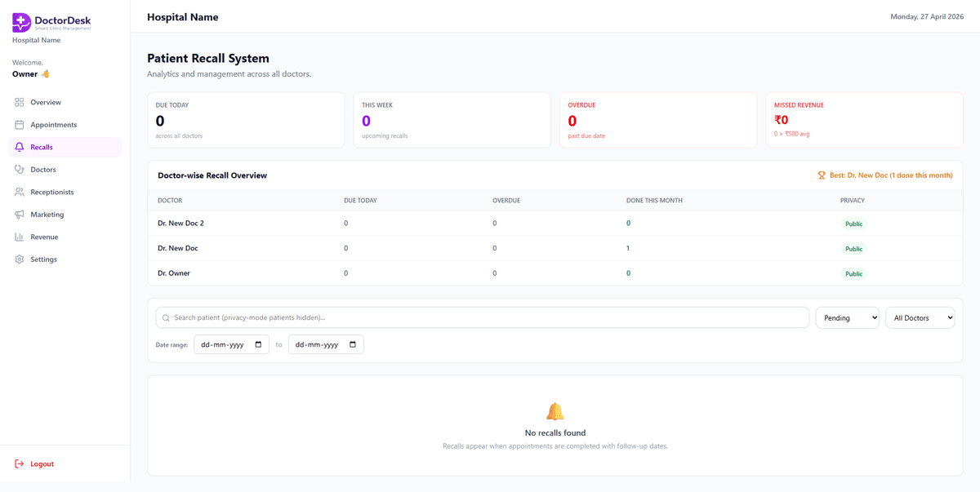The width and height of the screenshot is (980, 492).
Task: Click the Missed Revenue stat card
Action: coord(864,120)
